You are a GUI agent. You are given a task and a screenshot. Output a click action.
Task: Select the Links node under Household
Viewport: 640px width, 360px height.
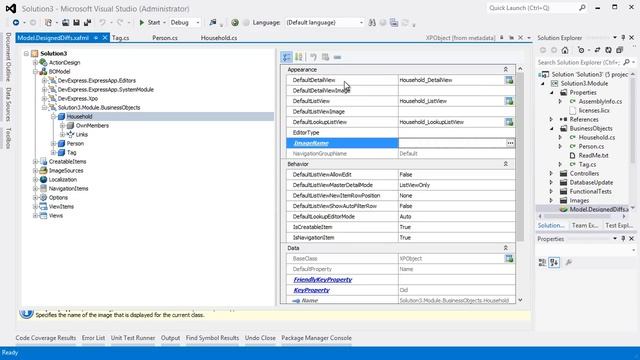point(81,135)
